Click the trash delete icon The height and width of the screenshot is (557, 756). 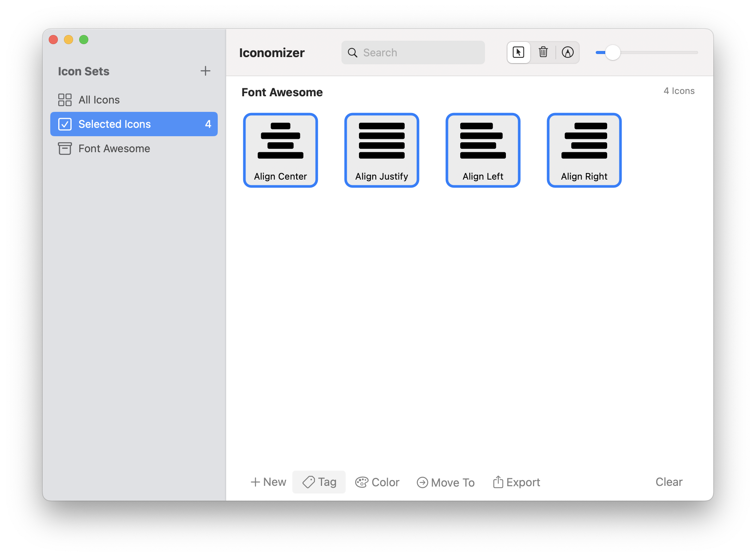543,52
